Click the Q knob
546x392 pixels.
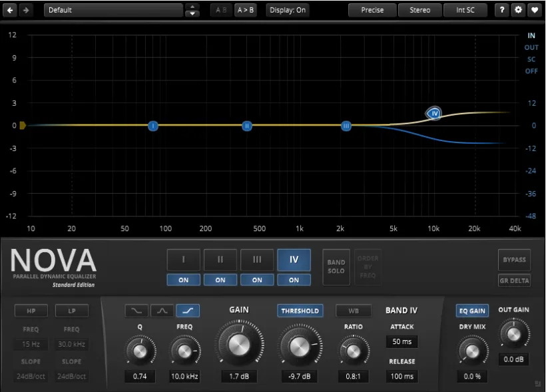click(x=140, y=351)
